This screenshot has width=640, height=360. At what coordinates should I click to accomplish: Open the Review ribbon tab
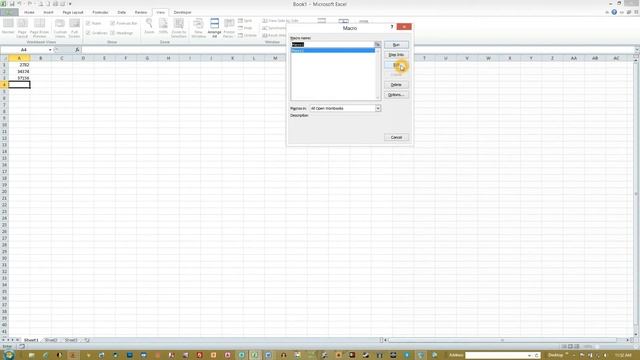(141, 12)
